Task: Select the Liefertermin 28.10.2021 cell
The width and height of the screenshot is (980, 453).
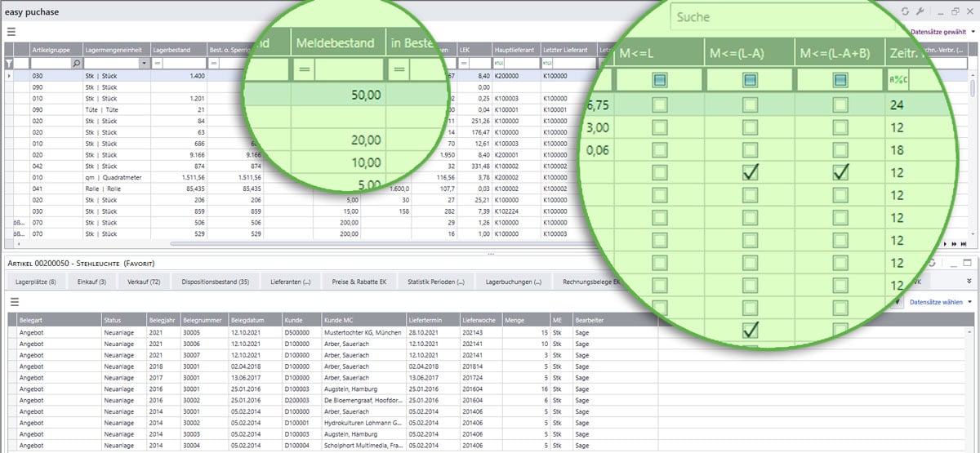Action: [x=432, y=332]
